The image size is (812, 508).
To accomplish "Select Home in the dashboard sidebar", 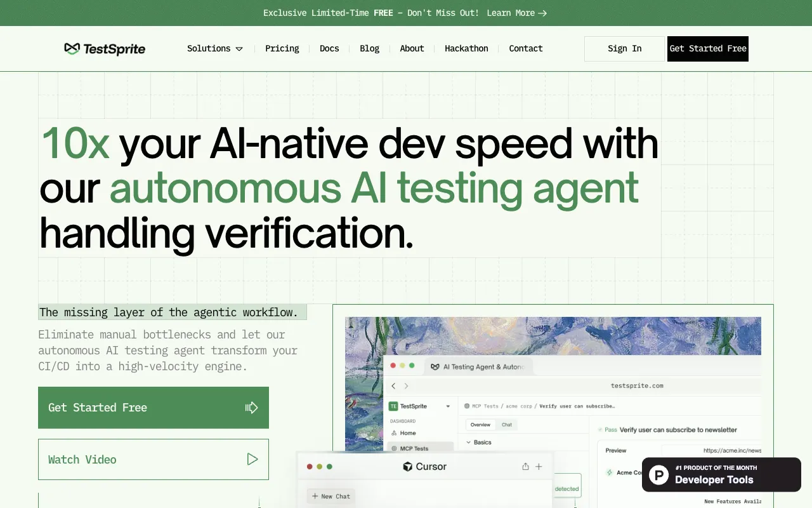I will coord(407,433).
